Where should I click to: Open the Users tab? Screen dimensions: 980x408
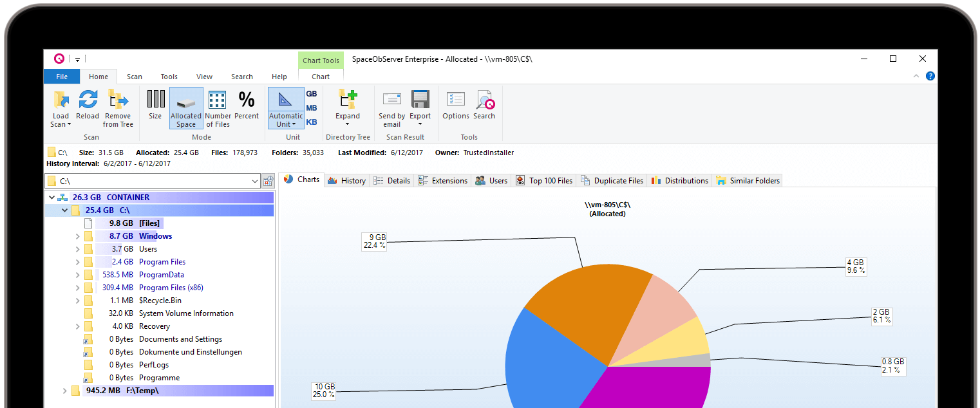pos(491,181)
